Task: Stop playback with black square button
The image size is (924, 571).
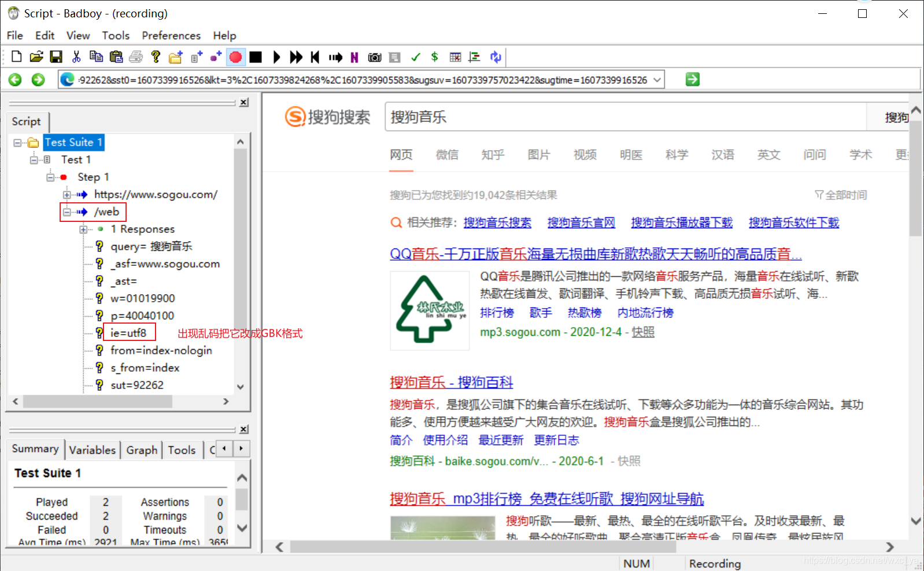Action: tap(256, 57)
